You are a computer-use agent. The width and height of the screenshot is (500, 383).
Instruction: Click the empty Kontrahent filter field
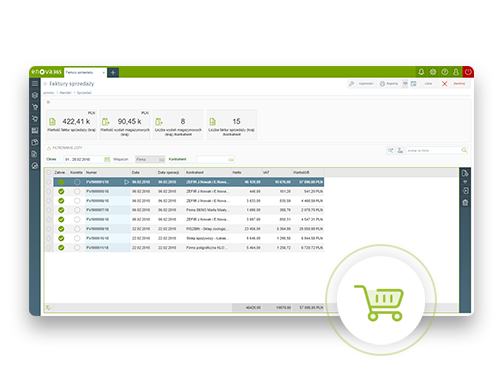pyautogui.click(x=215, y=160)
